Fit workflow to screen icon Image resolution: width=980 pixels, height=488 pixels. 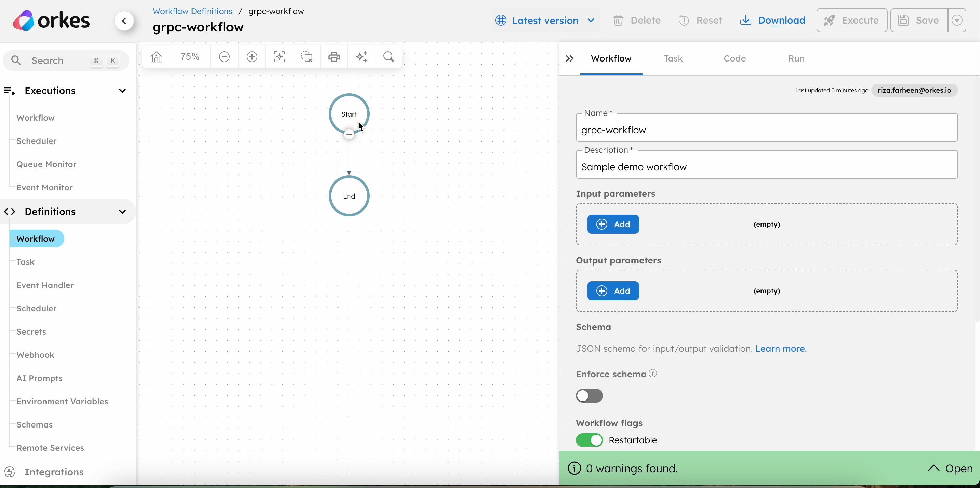click(x=279, y=57)
